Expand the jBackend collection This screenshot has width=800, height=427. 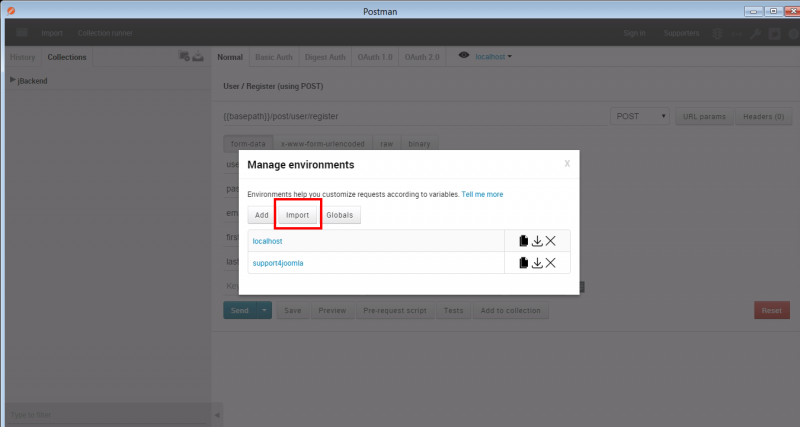point(13,80)
